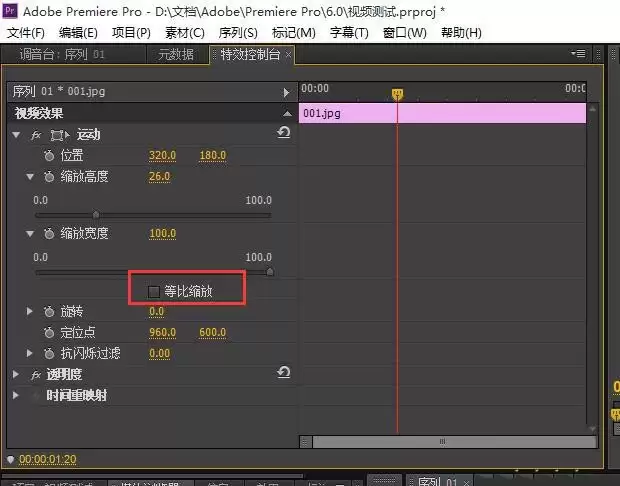Toggle animation stopwatch for 缩放宽度
Viewport: 620px width, 486px height.
coord(49,233)
